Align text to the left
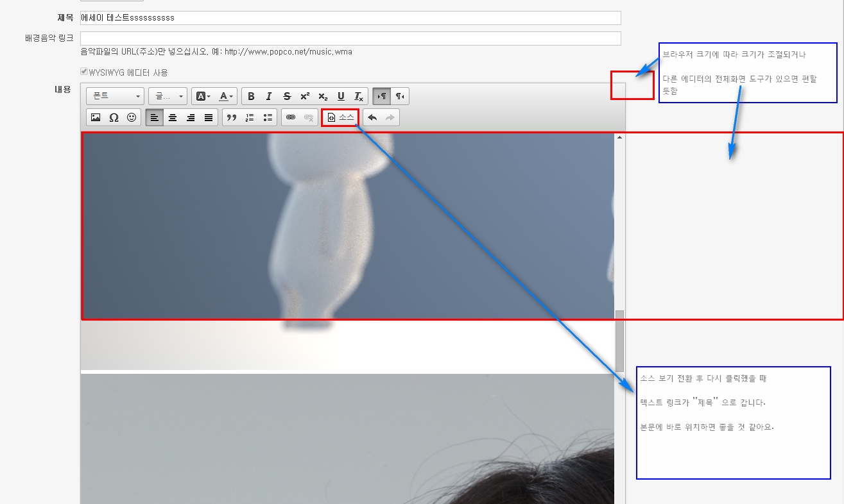Screen dimensions: 844x504 pyautogui.click(x=155, y=117)
